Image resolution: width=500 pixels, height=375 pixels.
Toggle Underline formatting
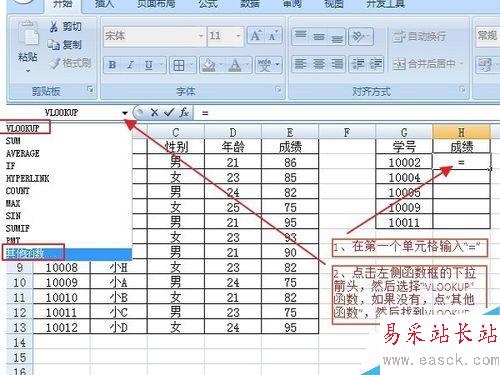[x=149, y=65]
